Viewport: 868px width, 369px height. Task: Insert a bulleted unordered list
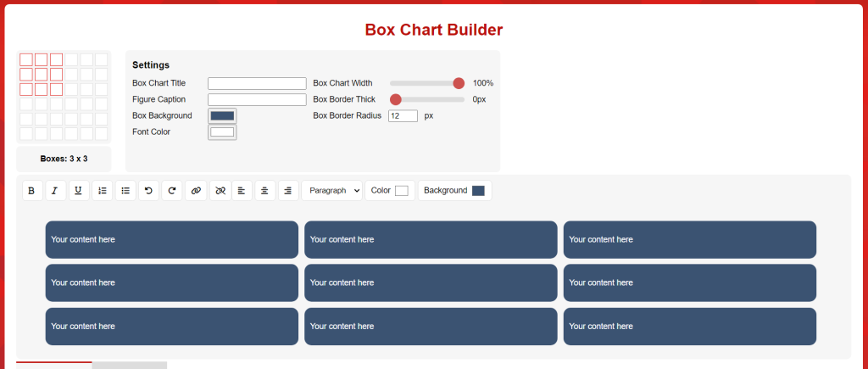pyautogui.click(x=125, y=191)
